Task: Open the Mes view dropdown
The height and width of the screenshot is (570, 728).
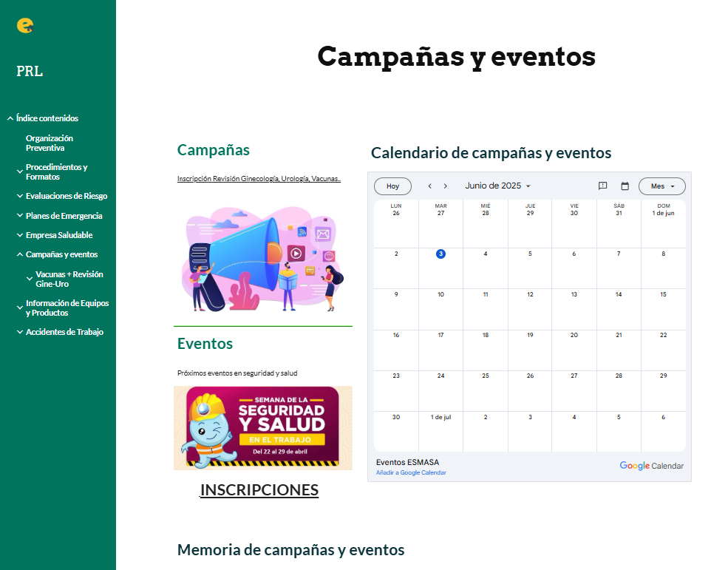Action: [661, 186]
